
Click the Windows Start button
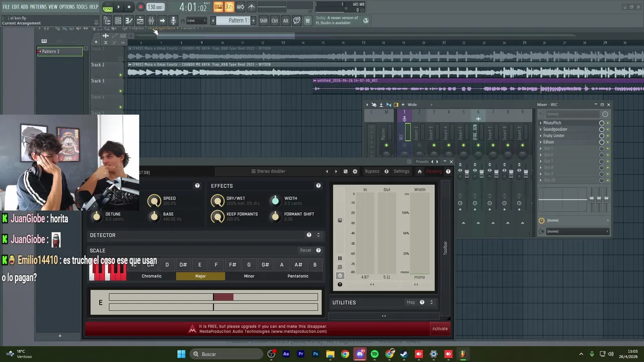point(181,354)
